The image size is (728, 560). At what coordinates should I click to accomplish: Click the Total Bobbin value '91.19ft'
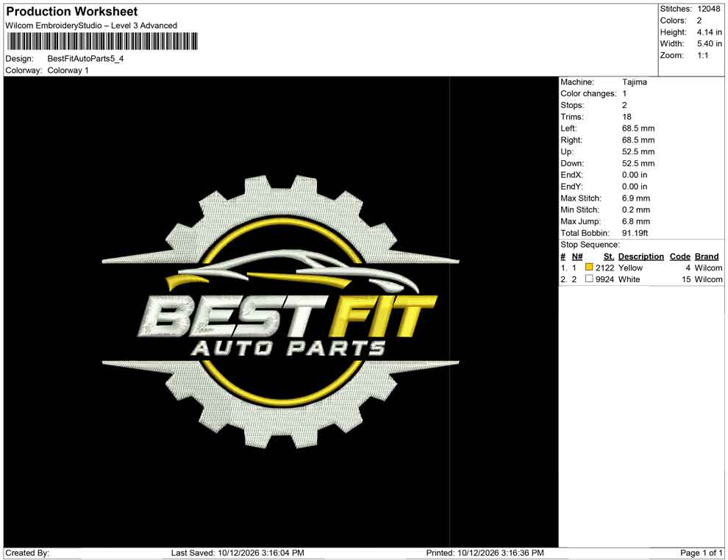tap(635, 232)
